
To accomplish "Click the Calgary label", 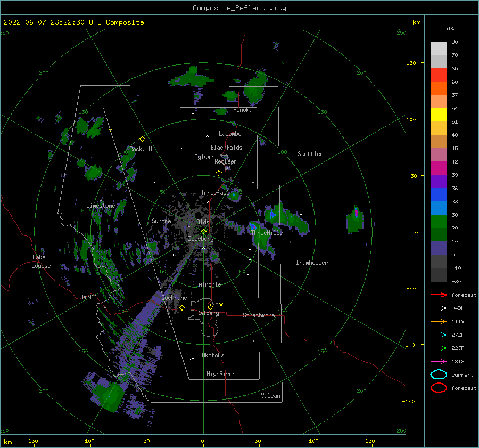I will [x=208, y=313].
